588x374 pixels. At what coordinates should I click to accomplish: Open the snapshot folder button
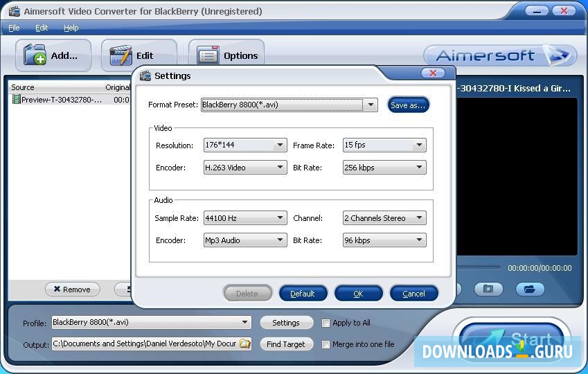[x=530, y=289]
